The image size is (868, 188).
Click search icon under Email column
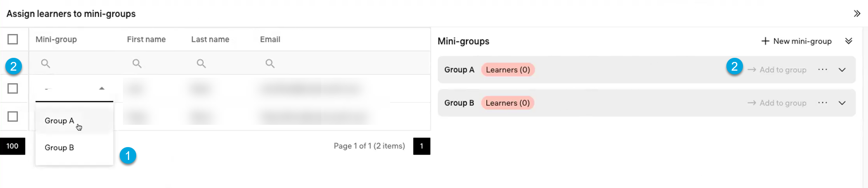tap(270, 63)
